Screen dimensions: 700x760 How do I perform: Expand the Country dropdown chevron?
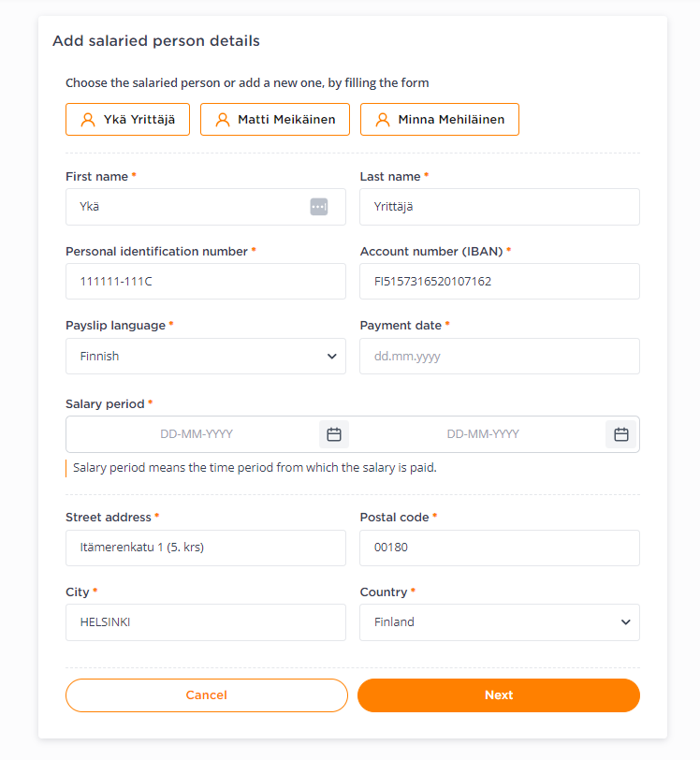pyautogui.click(x=626, y=622)
